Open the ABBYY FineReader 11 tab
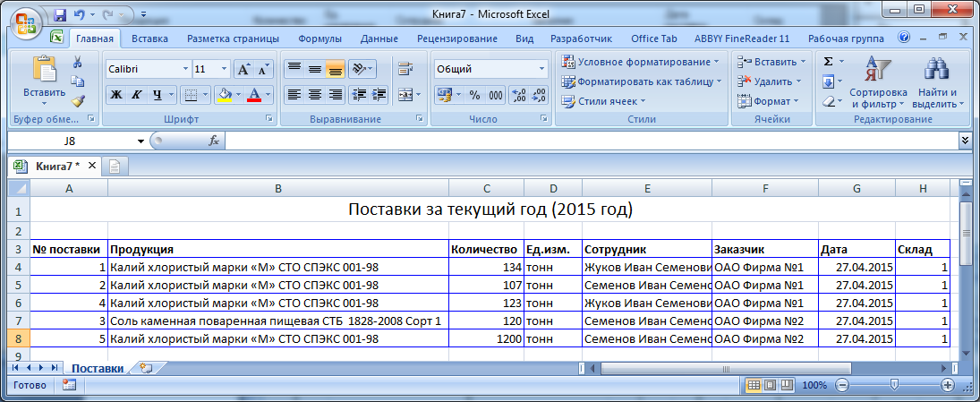The image size is (980, 402). (742, 38)
